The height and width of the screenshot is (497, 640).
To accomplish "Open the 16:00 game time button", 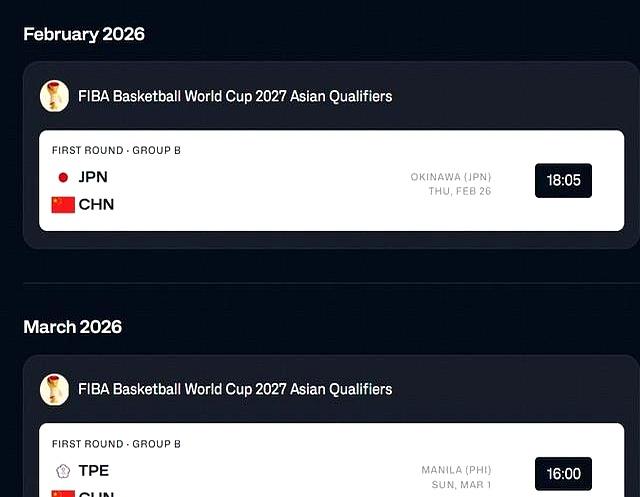I will pyautogui.click(x=563, y=473).
